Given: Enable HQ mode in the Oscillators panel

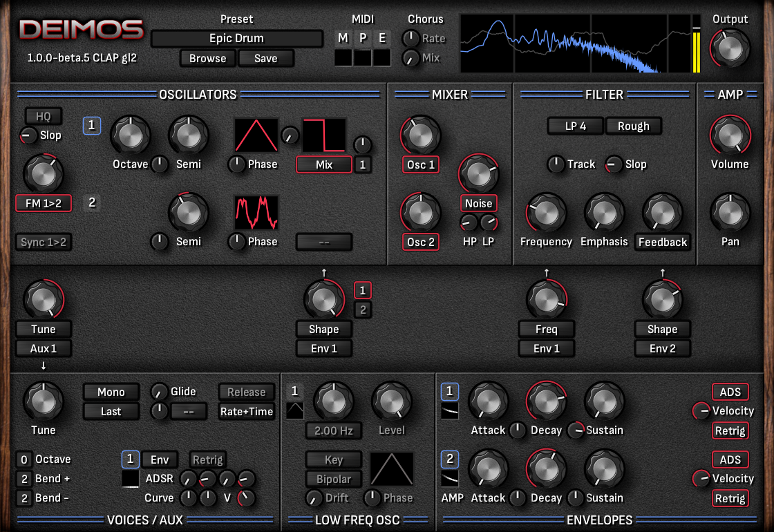Looking at the screenshot, I should (43, 115).
